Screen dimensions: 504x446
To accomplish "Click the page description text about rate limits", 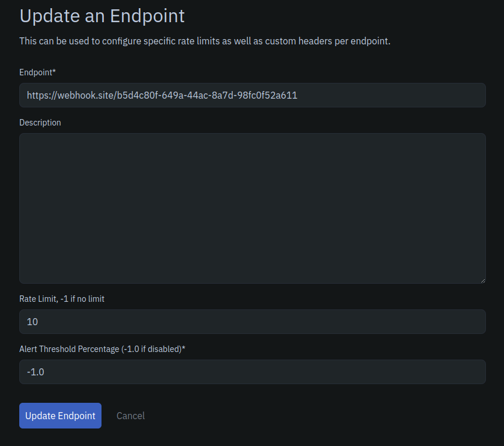I will point(205,41).
